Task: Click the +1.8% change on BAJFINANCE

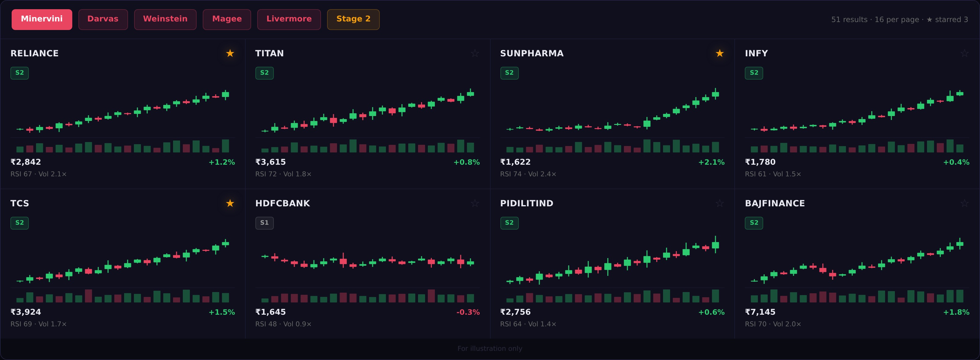Action: click(x=956, y=313)
